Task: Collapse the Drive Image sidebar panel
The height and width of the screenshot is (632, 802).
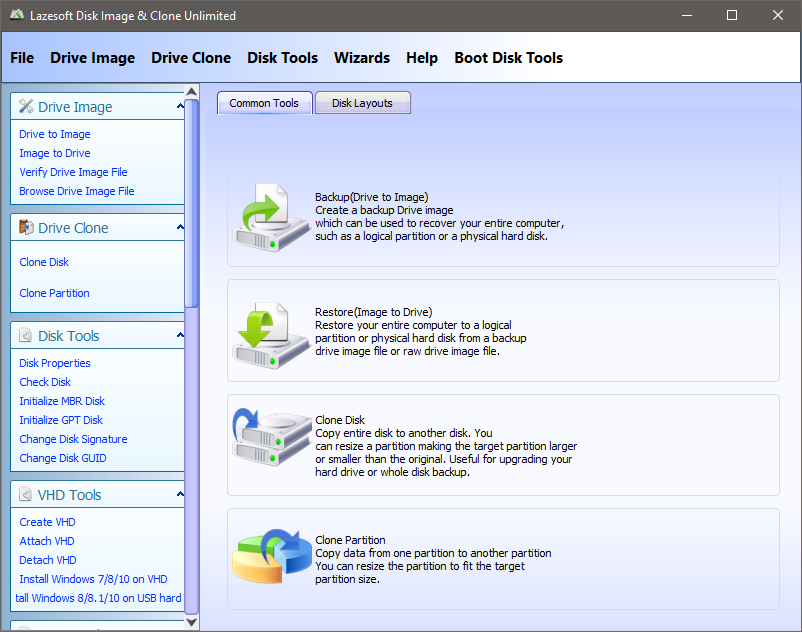Action: 180,106
